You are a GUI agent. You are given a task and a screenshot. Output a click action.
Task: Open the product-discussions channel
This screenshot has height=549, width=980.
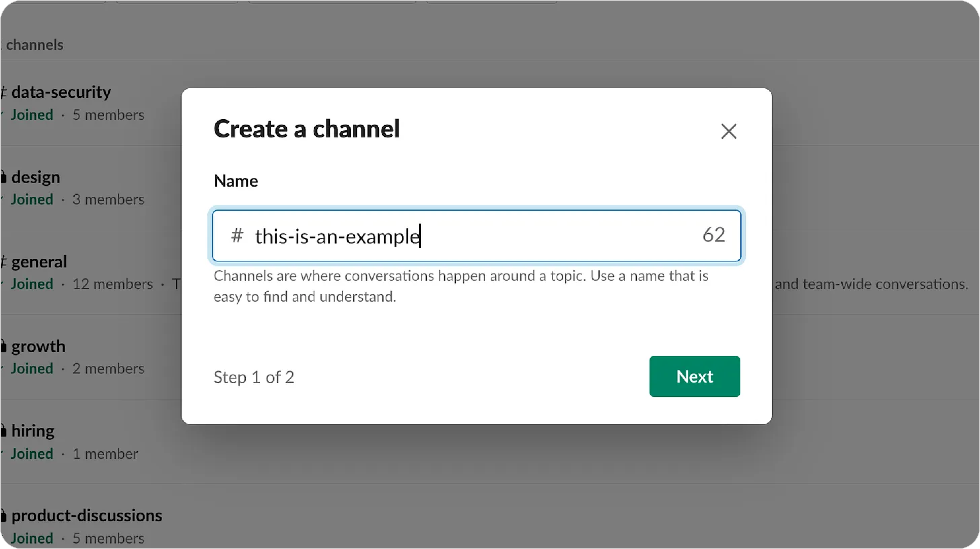tap(86, 516)
